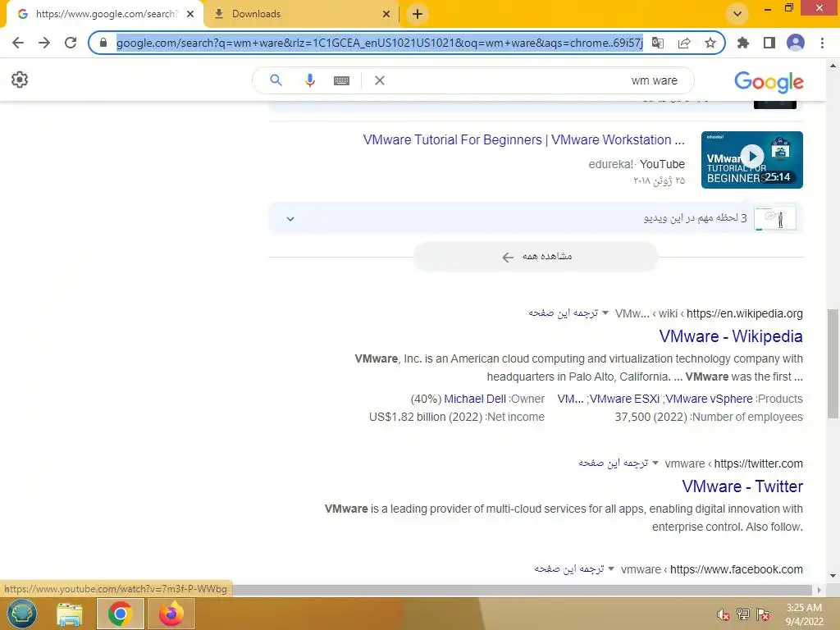Open the Extensions puzzle icon
840x630 pixels.
(743, 43)
